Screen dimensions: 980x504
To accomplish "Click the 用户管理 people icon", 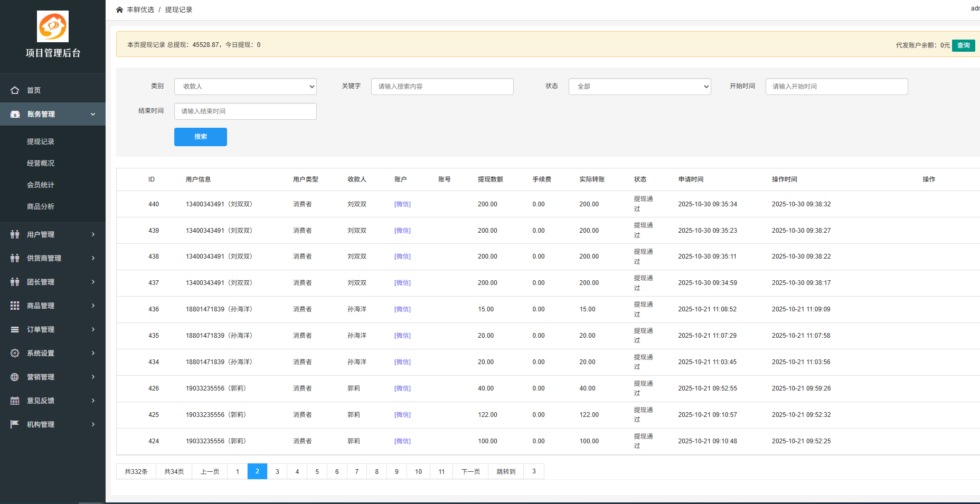I will tap(15, 234).
